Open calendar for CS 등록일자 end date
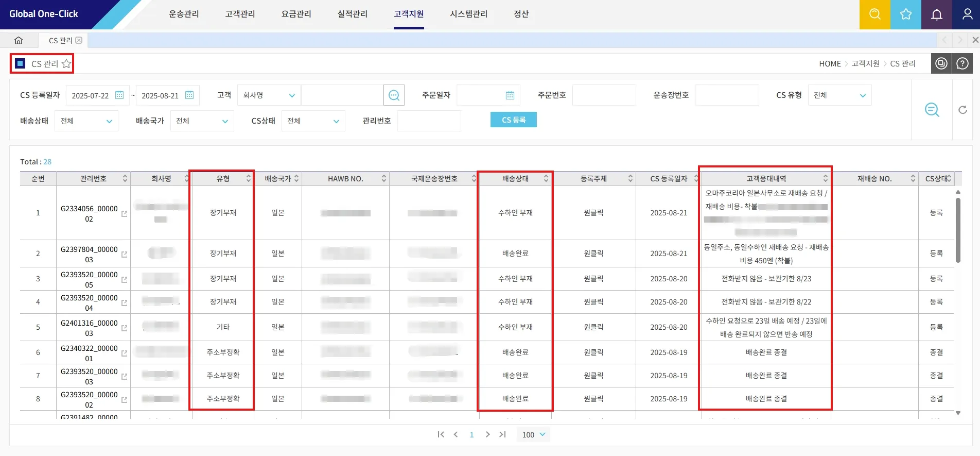The image size is (980, 456). pos(189,95)
